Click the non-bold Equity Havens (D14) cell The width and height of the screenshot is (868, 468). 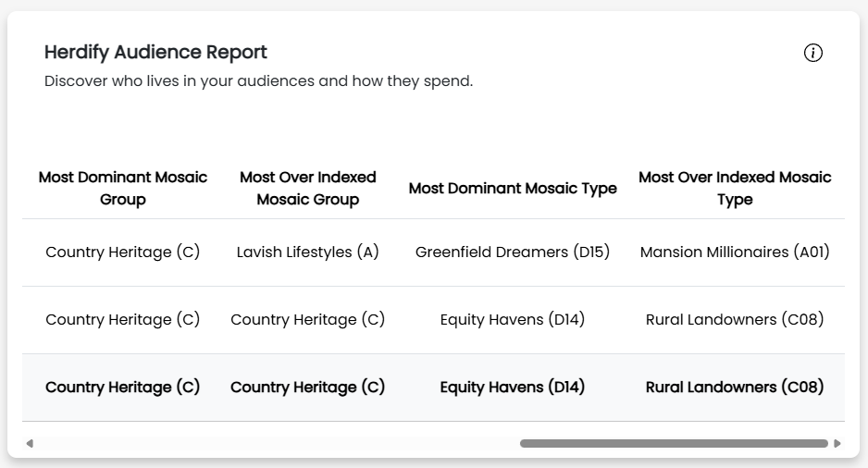pos(513,319)
